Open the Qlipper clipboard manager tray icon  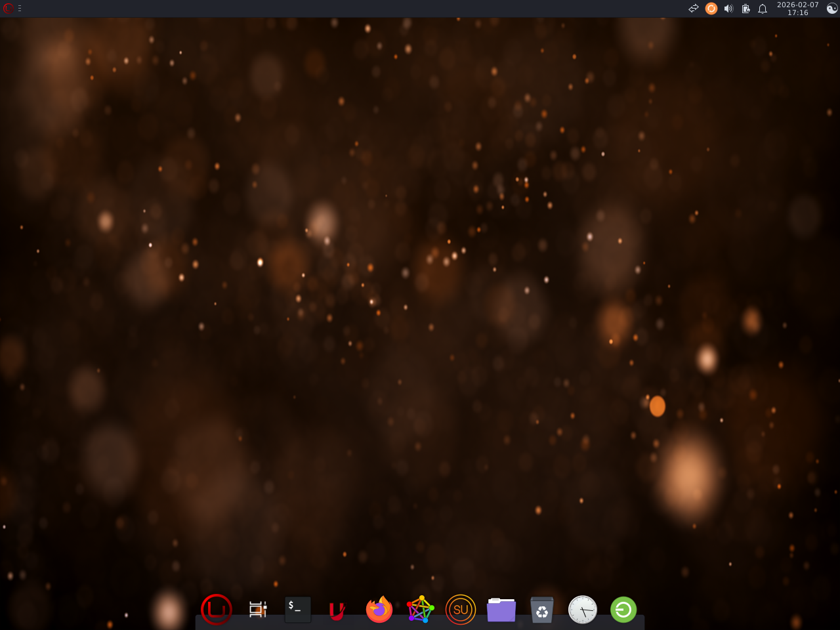pos(745,9)
